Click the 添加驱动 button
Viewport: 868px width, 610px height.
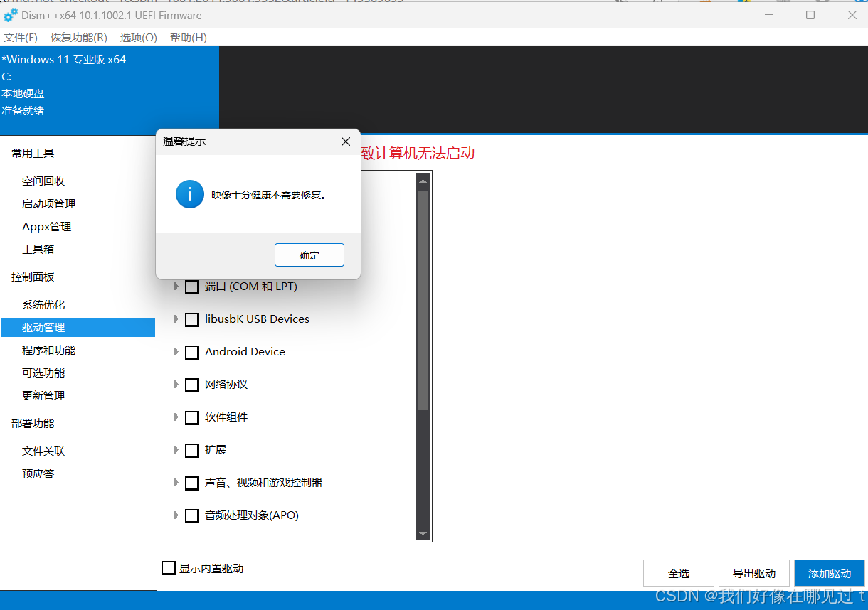point(830,573)
